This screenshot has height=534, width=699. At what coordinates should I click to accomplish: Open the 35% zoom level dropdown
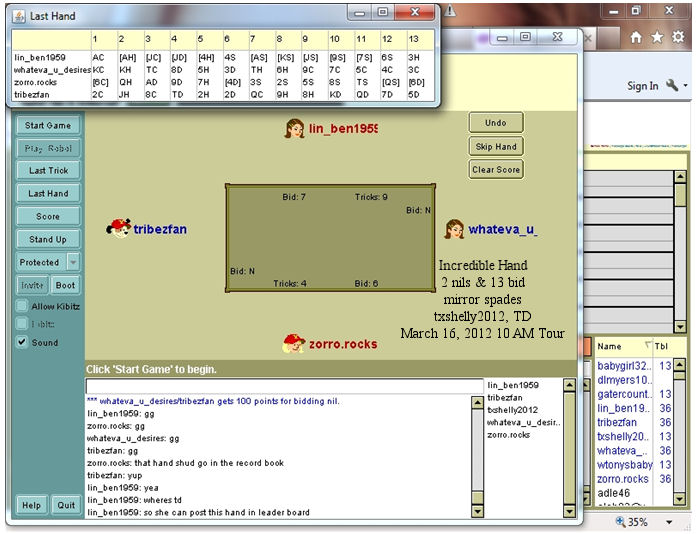(x=672, y=522)
